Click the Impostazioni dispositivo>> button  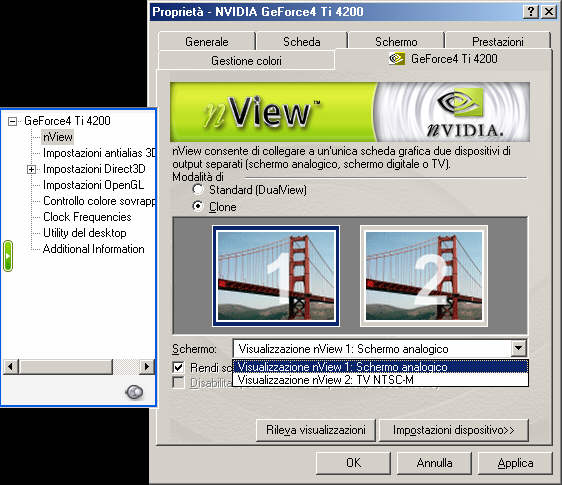click(x=453, y=430)
